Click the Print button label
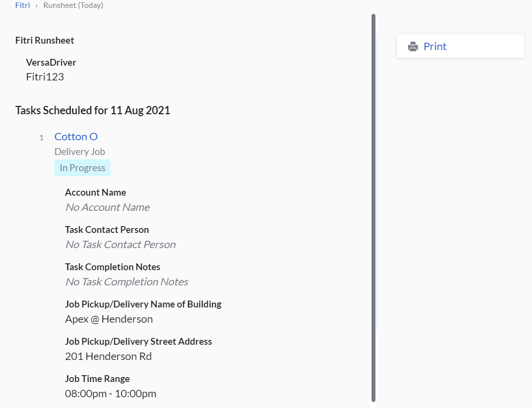Image resolution: width=532 pixels, height=408 pixels. coord(435,47)
